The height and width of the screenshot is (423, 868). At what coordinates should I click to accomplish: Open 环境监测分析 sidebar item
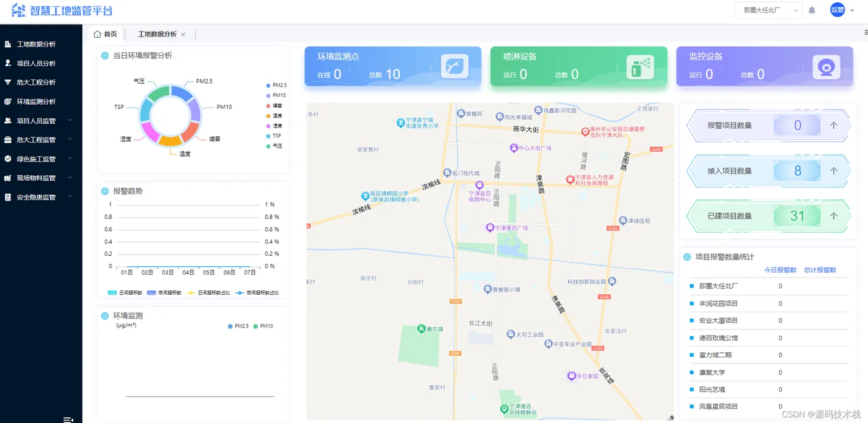(36, 102)
